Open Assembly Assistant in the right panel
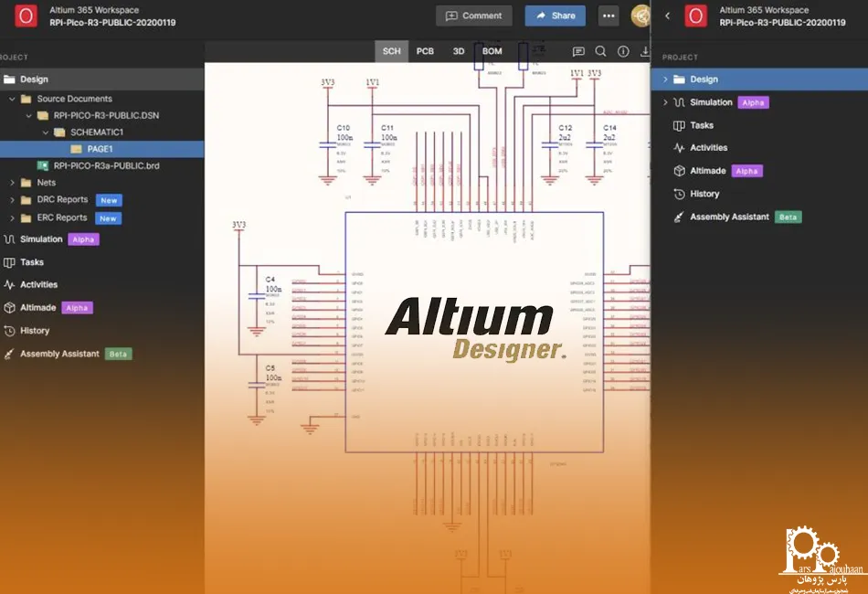 coord(729,217)
